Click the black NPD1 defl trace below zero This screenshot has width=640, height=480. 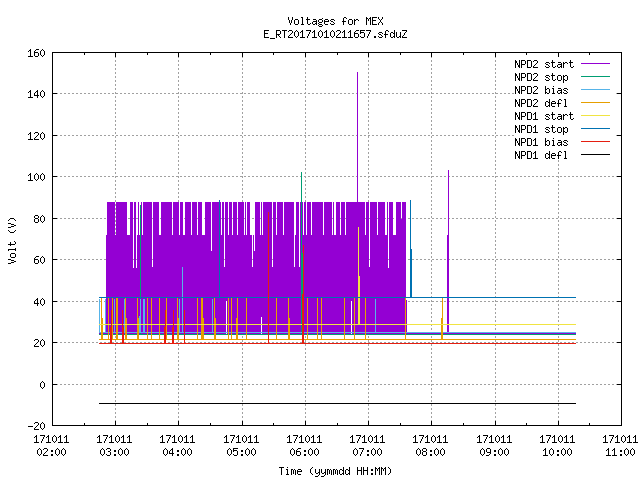tap(338, 403)
